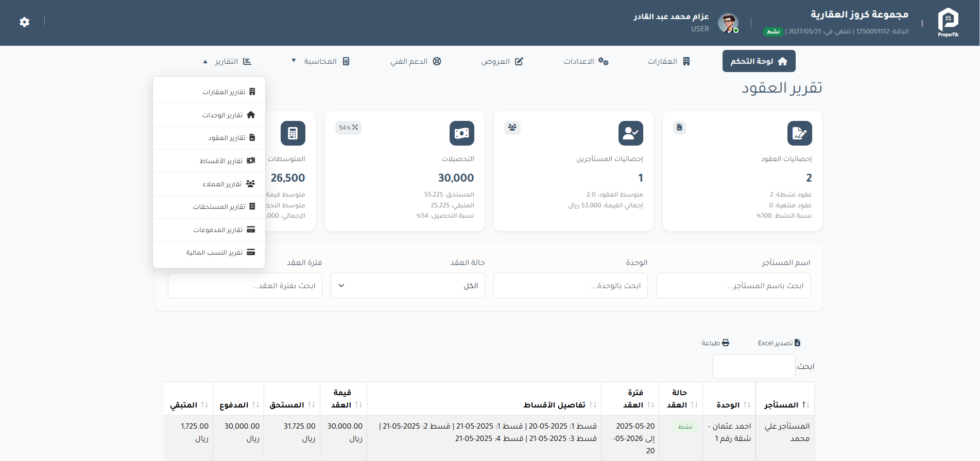Click the contracts document badge icon
980x461 pixels.
tap(679, 128)
